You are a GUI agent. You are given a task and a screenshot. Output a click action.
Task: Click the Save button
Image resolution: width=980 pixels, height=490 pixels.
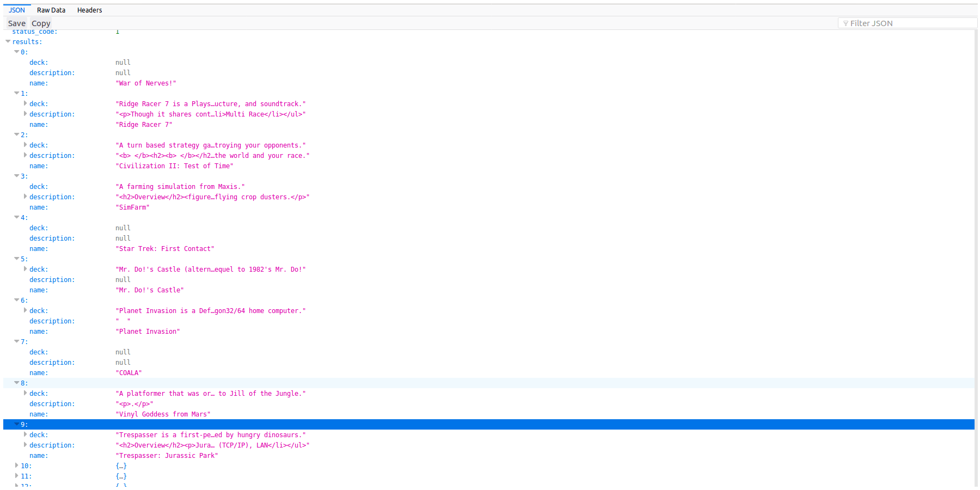pyautogui.click(x=17, y=23)
